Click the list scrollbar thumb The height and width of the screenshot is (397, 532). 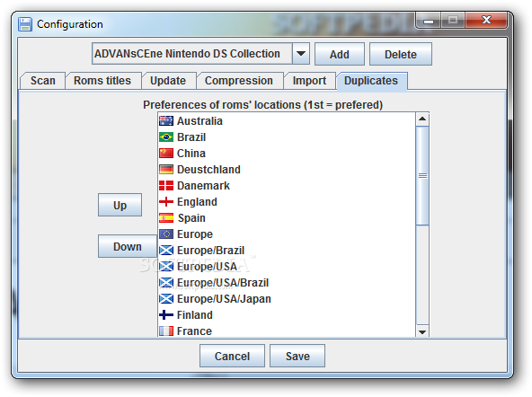pyautogui.click(x=422, y=176)
